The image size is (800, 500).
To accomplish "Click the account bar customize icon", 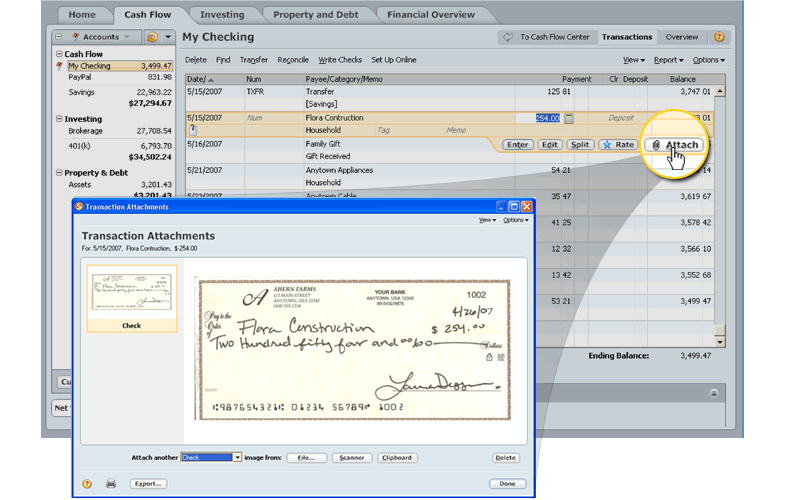I will tap(154, 37).
